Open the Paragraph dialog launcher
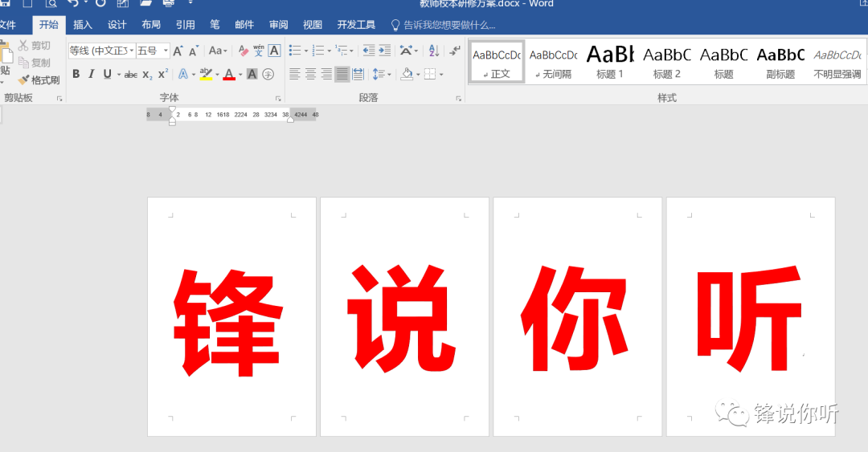Viewport: 868px width, 452px height. 459,99
